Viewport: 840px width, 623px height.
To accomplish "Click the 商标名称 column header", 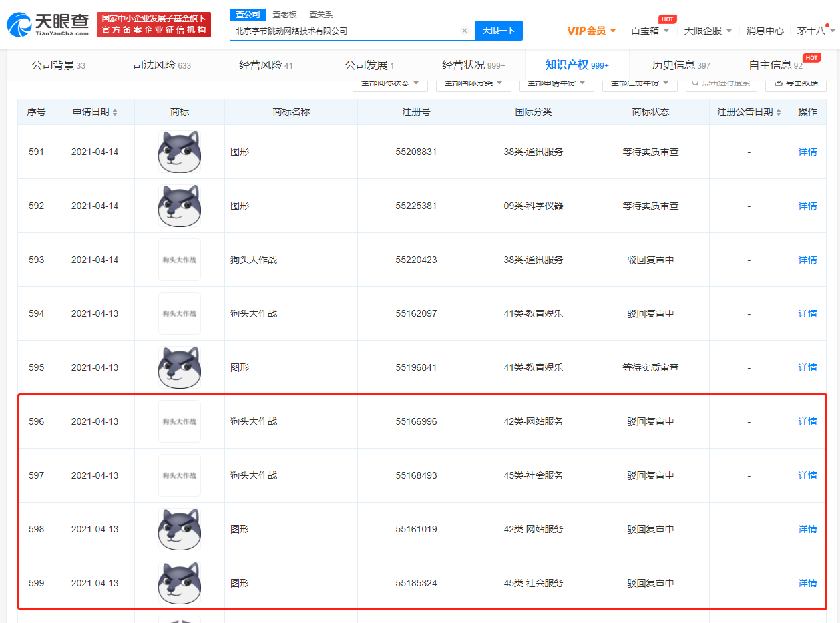I will (291, 112).
